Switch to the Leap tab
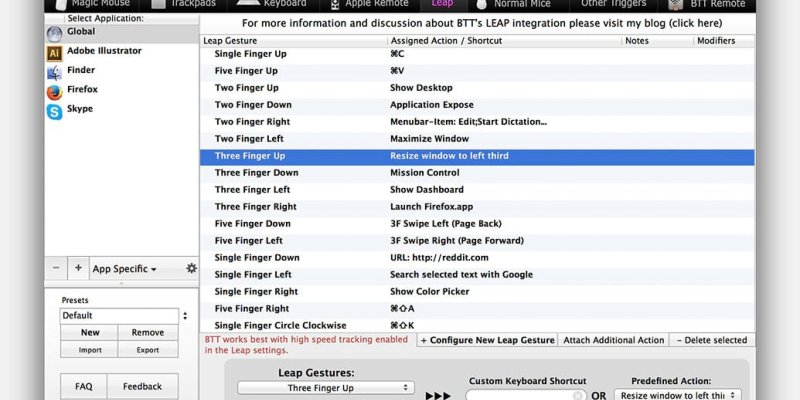 point(441,4)
